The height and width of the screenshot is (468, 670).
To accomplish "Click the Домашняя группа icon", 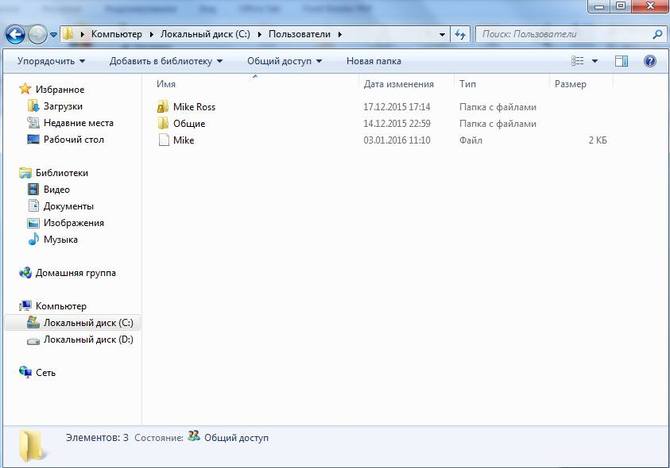I will pyautogui.click(x=25, y=272).
